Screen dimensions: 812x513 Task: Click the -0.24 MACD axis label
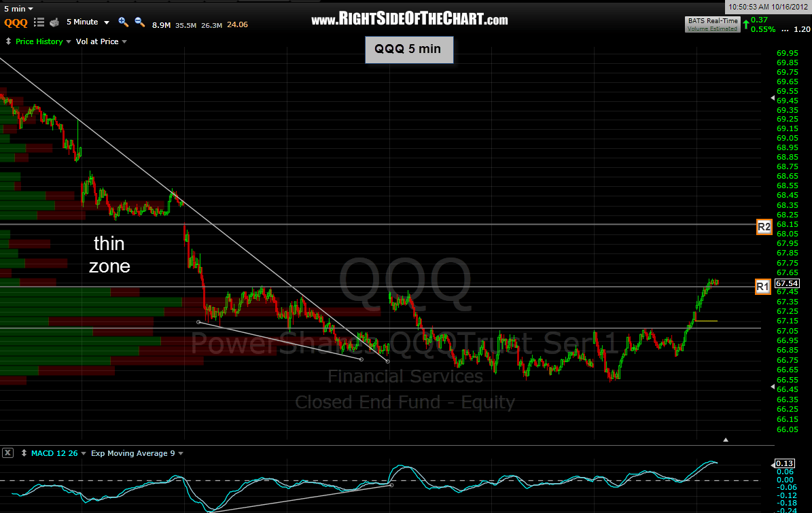pyautogui.click(x=785, y=510)
